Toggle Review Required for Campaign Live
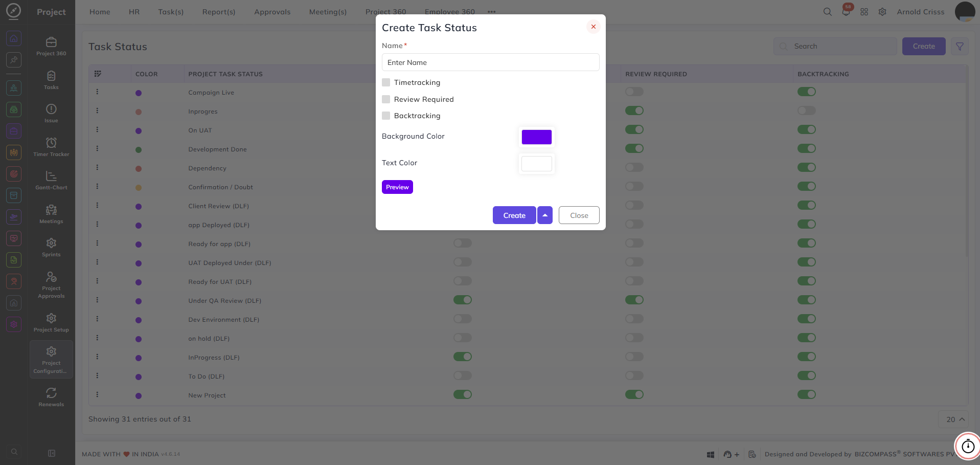 click(x=634, y=92)
